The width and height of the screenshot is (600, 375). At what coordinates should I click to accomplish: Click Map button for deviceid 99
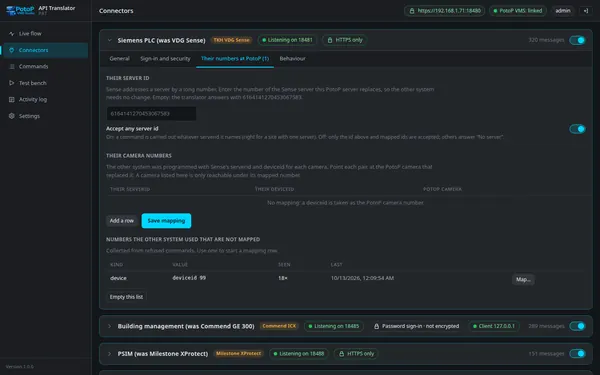point(523,279)
